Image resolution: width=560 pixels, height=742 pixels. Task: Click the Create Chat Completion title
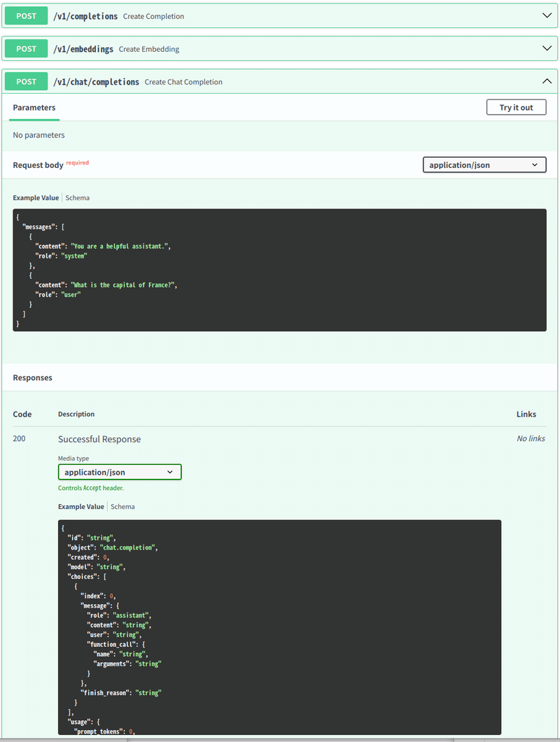(183, 81)
